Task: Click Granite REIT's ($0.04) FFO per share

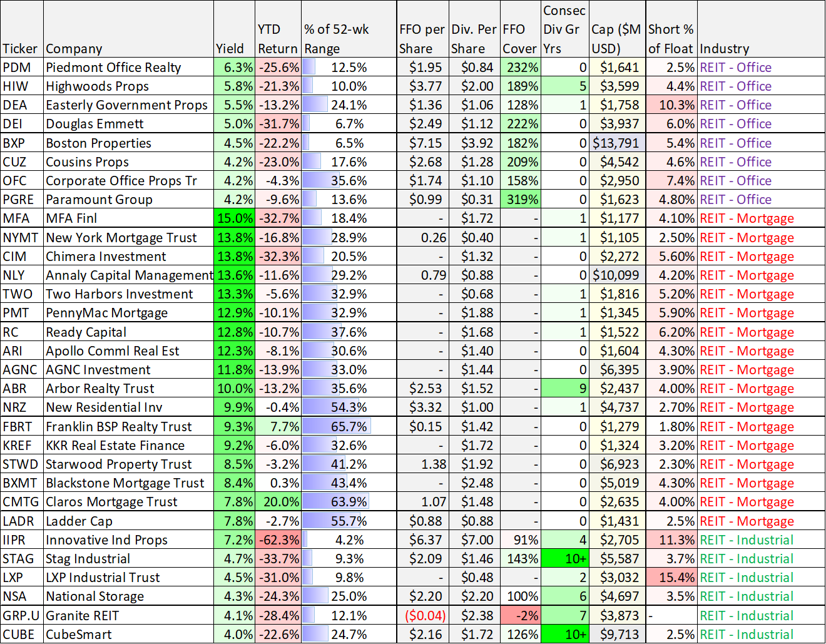Action: click(x=422, y=616)
